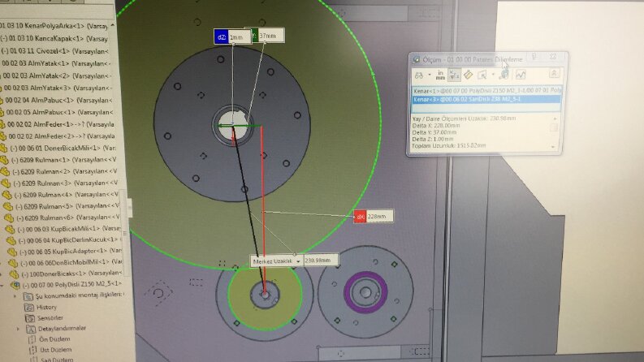Open the in/mm units and precision settings

tap(440, 75)
